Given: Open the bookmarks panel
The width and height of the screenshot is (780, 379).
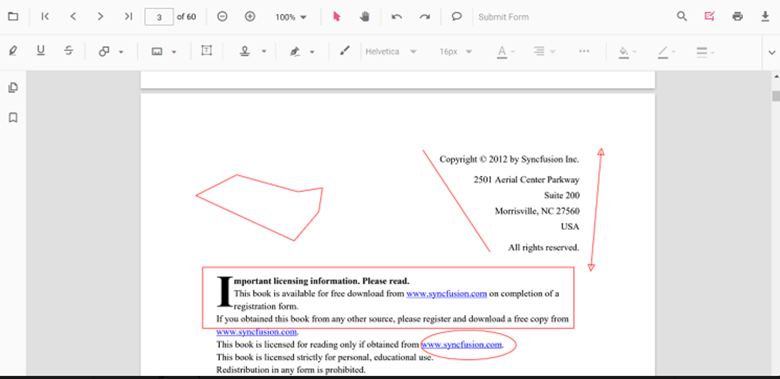Looking at the screenshot, I should tap(13, 118).
